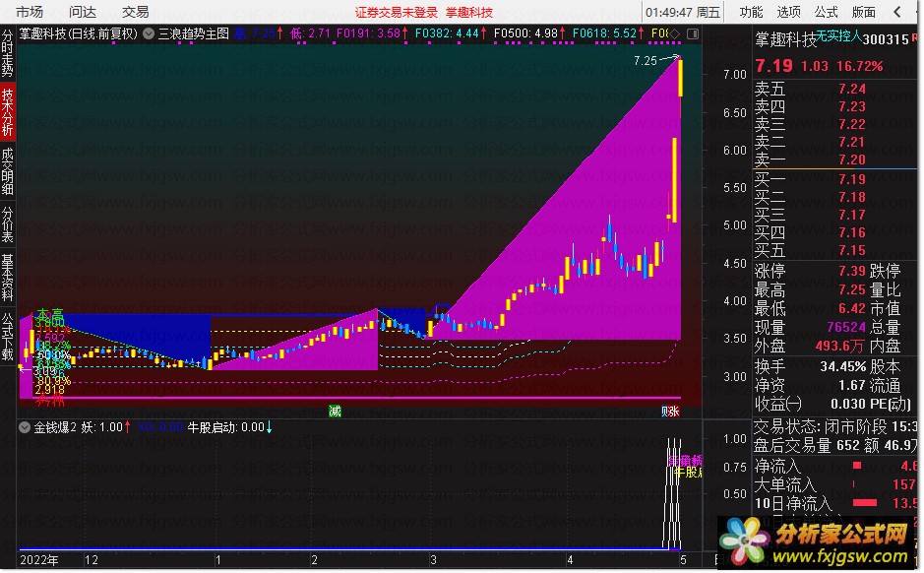Viewport: 924px width, 573px height.
Task: Select 买五 row price 7.15
Action: coord(852,250)
